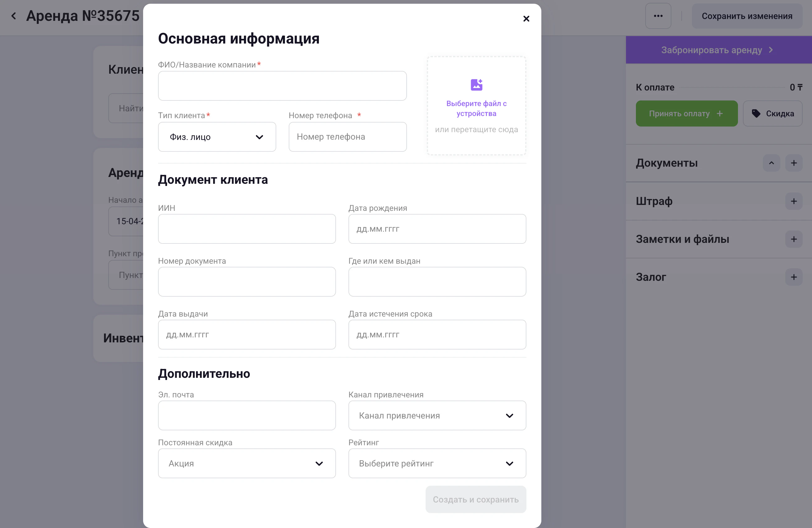Viewport: 812px width, 528px height.
Task: Click Выберите файл с устройства link
Action: [476, 108]
